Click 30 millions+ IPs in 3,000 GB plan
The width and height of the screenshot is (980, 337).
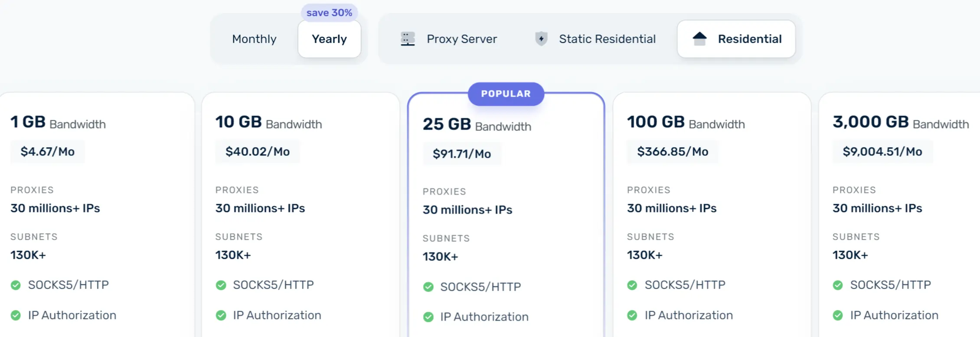point(877,208)
